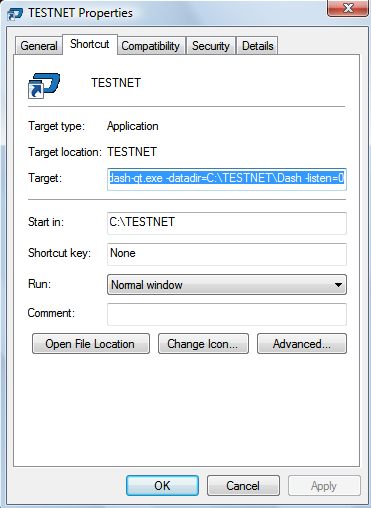Switch to the Compatibility tab
371x508 pixels.
(151, 46)
